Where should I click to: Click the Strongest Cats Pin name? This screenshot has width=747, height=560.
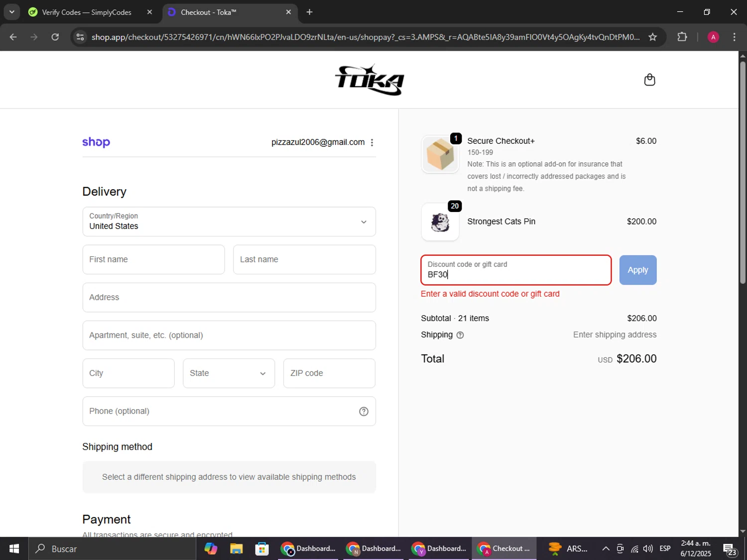(x=501, y=222)
